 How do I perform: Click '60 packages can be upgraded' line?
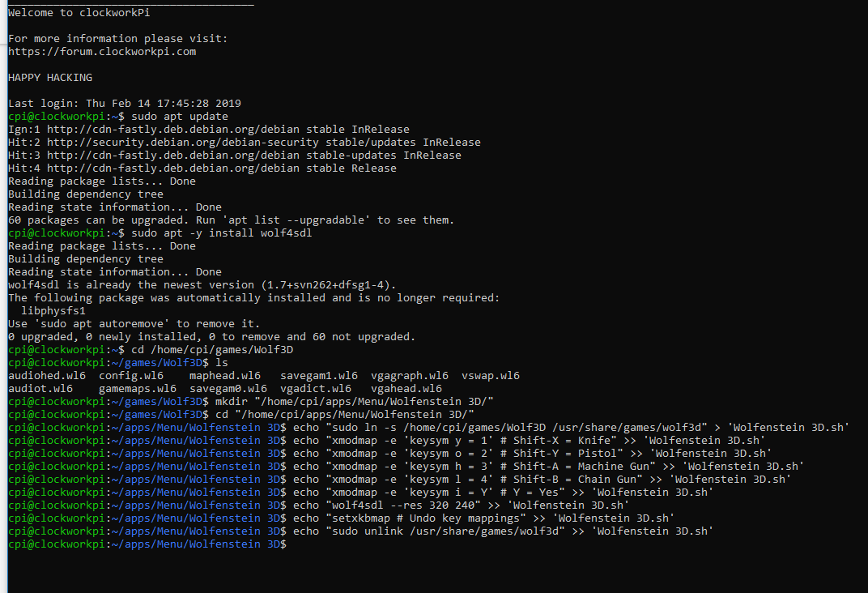coord(231,220)
